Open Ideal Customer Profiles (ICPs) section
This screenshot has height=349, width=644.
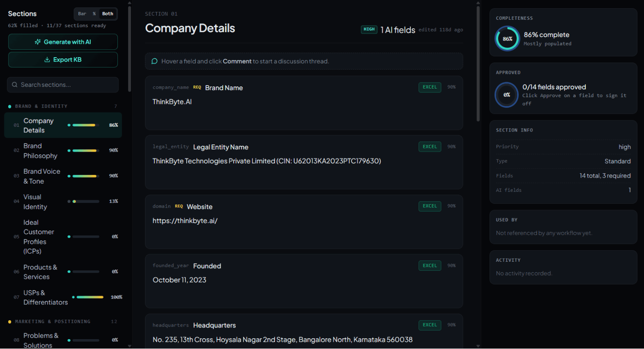point(63,237)
